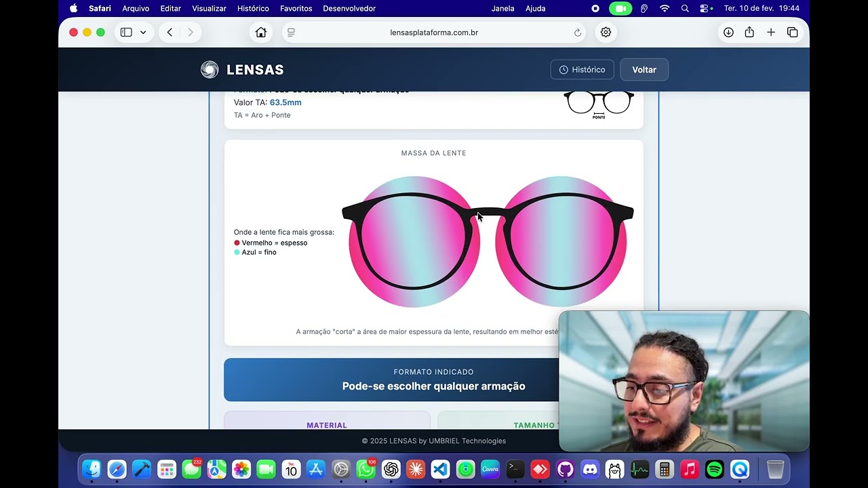This screenshot has height=488, width=868.
Task: Click the LENSAS logo icon
Action: click(x=210, y=70)
